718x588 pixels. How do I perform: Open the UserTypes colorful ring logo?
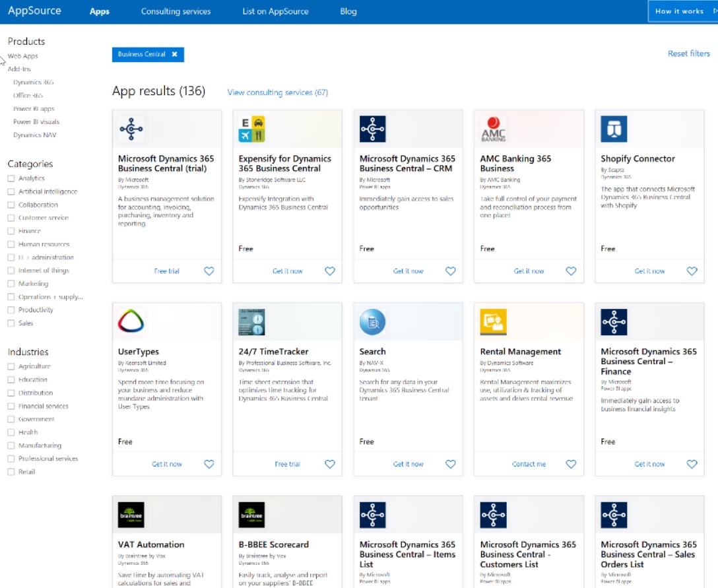(x=131, y=322)
